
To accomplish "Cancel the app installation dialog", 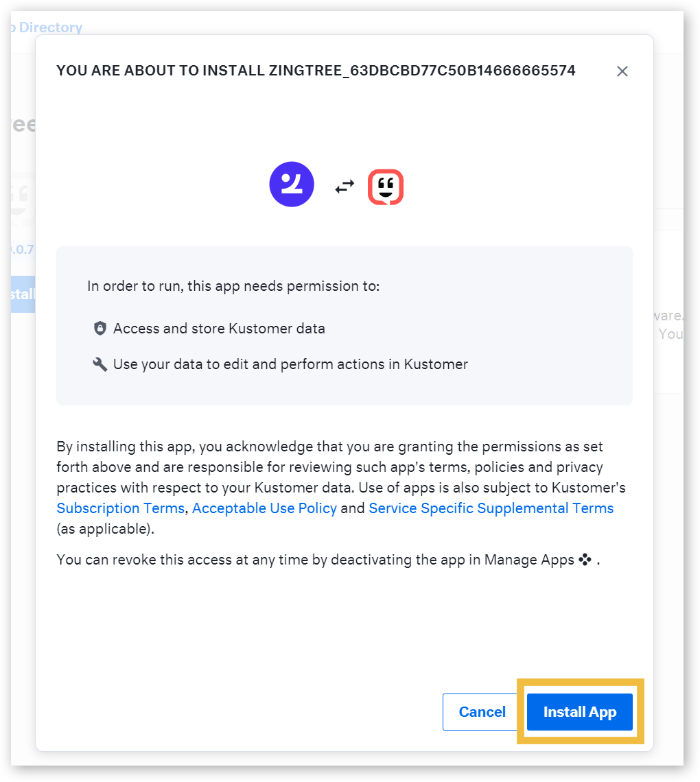I will click(x=482, y=711).
